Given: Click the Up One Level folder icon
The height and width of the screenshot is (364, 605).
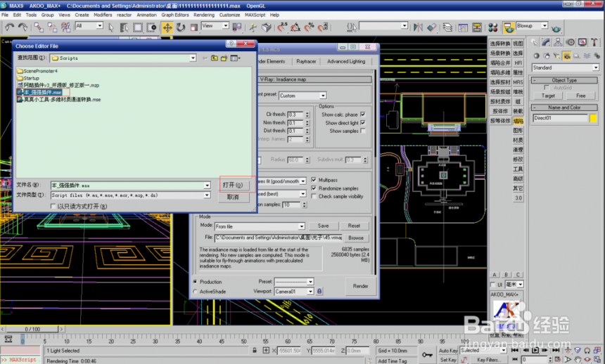Looking at the screenshot, I should tap(214, 58).
